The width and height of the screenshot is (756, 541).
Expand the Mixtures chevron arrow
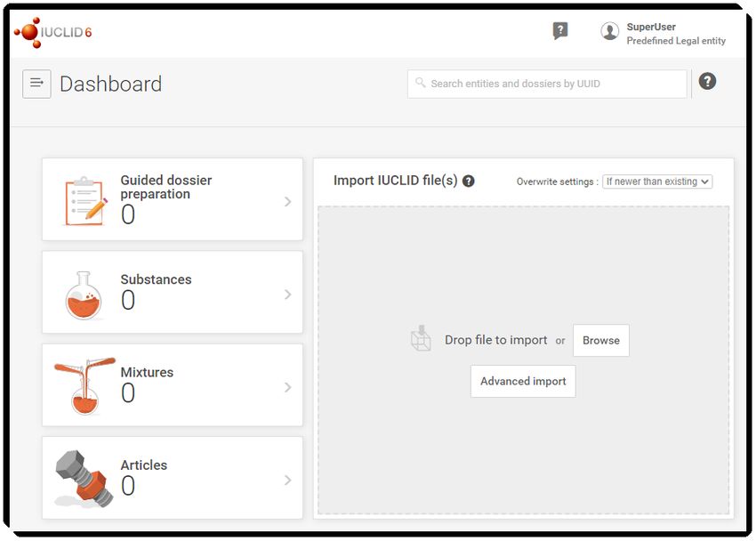(288, 388)
